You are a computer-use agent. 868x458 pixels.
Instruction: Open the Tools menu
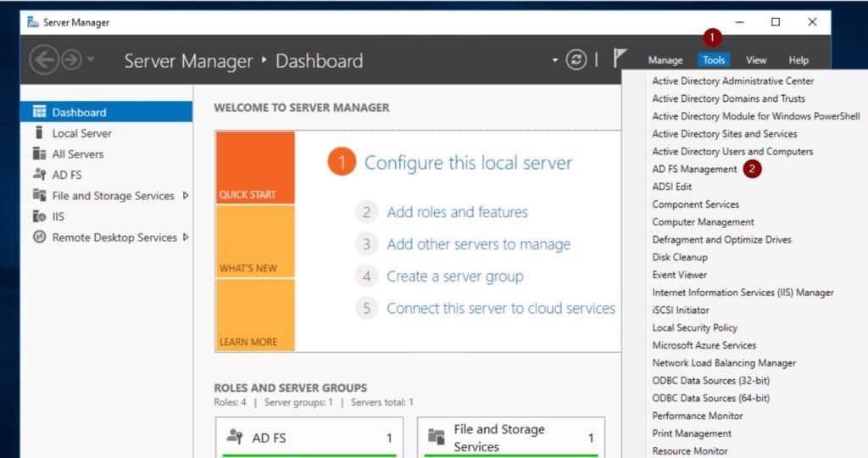[x=714, y=60]
